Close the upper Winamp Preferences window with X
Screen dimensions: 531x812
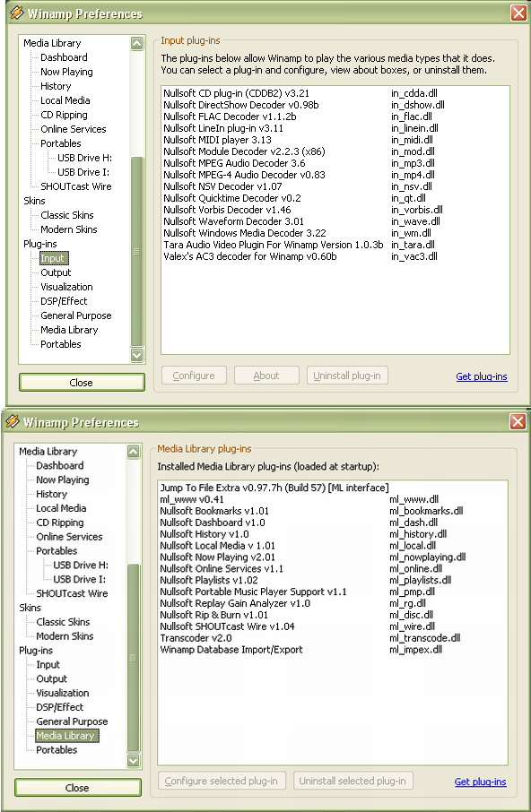coord(518,13)
